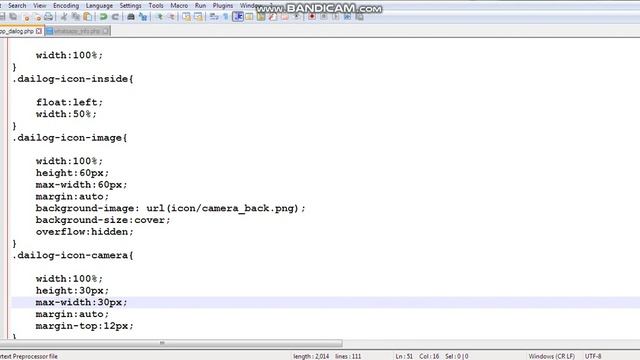Open the Tools menu

coord(156,5)
